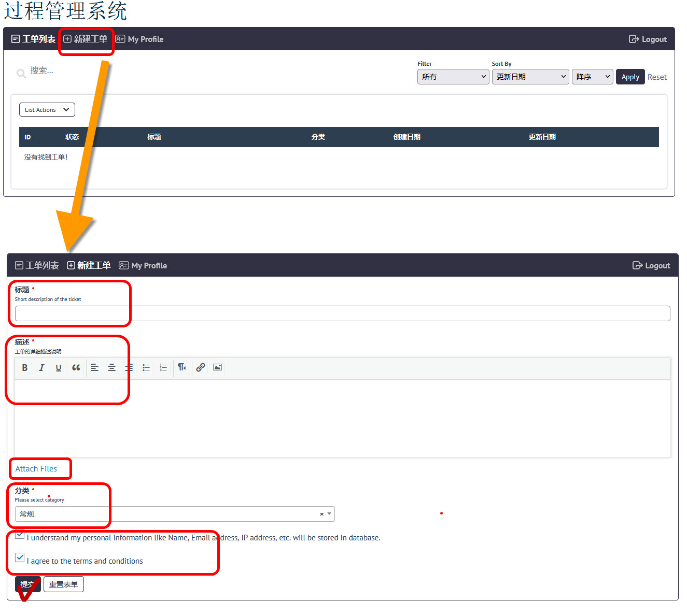Click the insert image icon
This screenshot has width=687, height=616.
[218, 367]
